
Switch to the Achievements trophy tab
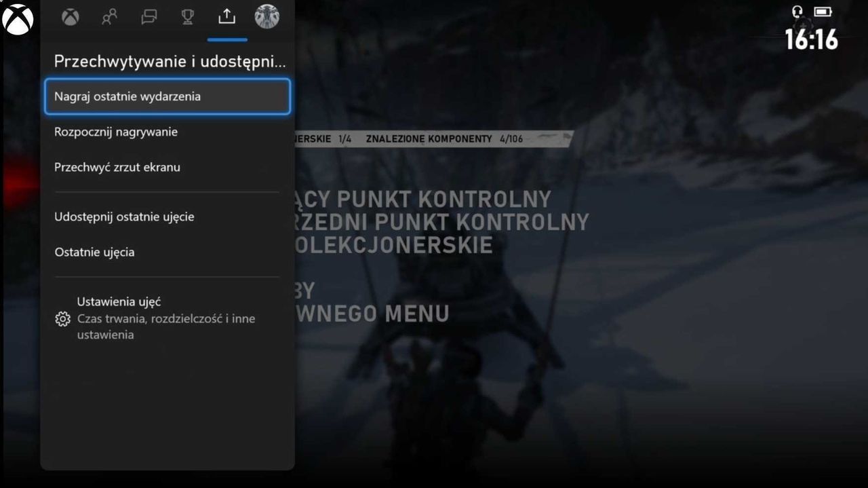(x=188, y=18)
